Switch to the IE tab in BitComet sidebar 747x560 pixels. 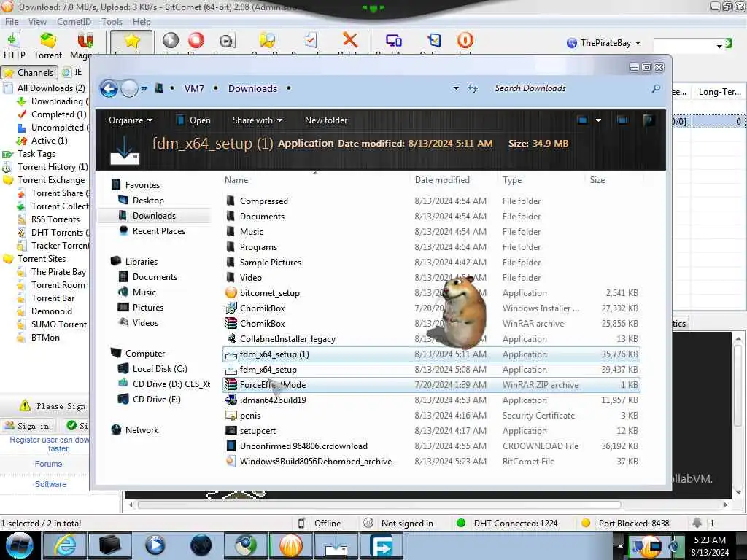[72, 72]
